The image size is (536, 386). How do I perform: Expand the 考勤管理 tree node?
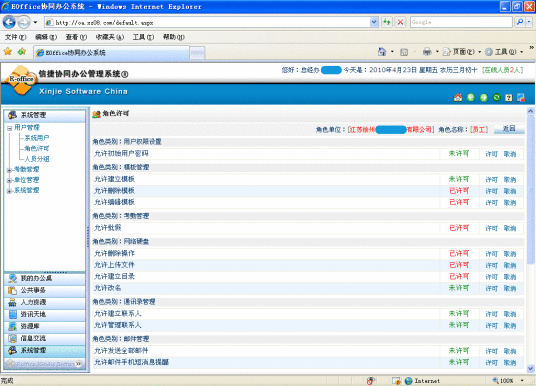point(9,170)
